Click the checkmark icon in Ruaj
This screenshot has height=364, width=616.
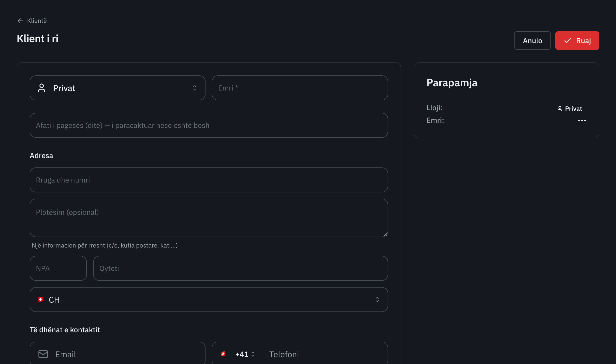pos(567,41)
